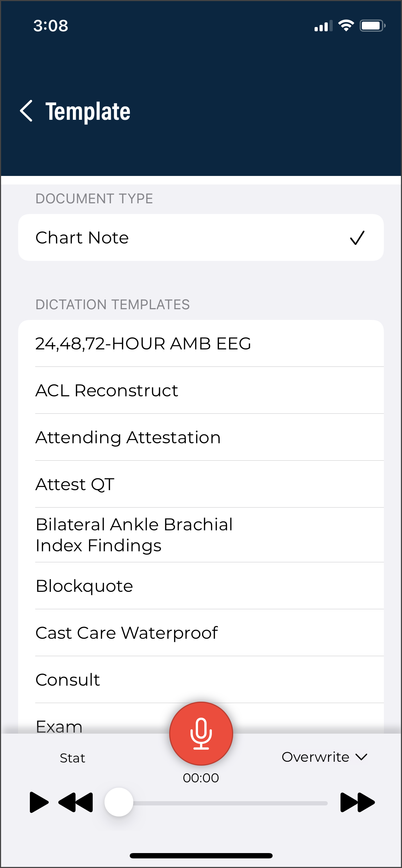Select the Consult template
The height and width of the screenshot is (868, 402).
click(x=201, y=680)
